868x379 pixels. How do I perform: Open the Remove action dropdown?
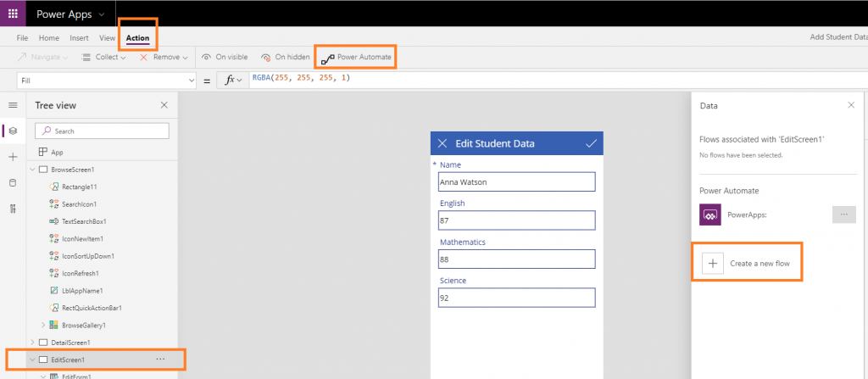[x=164, y=57]
